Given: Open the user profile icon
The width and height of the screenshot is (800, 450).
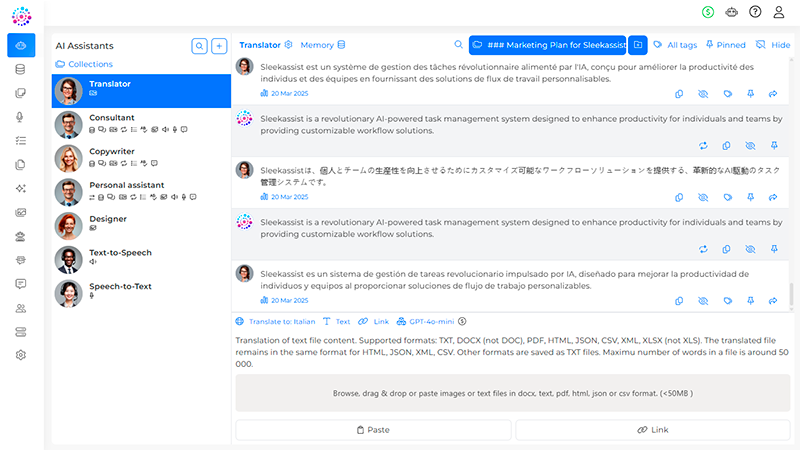Looking at the screenshot, I should pos(779,12).
